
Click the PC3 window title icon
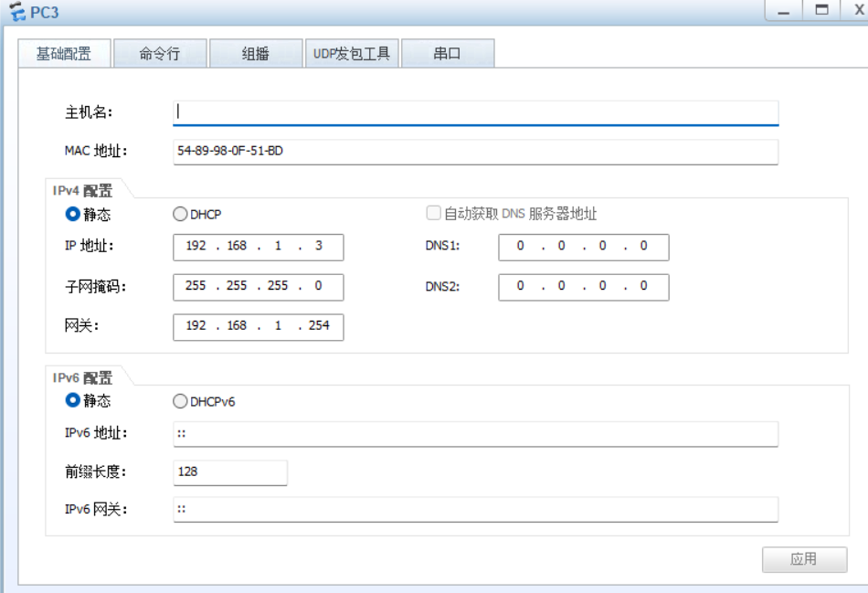[17, 12]
